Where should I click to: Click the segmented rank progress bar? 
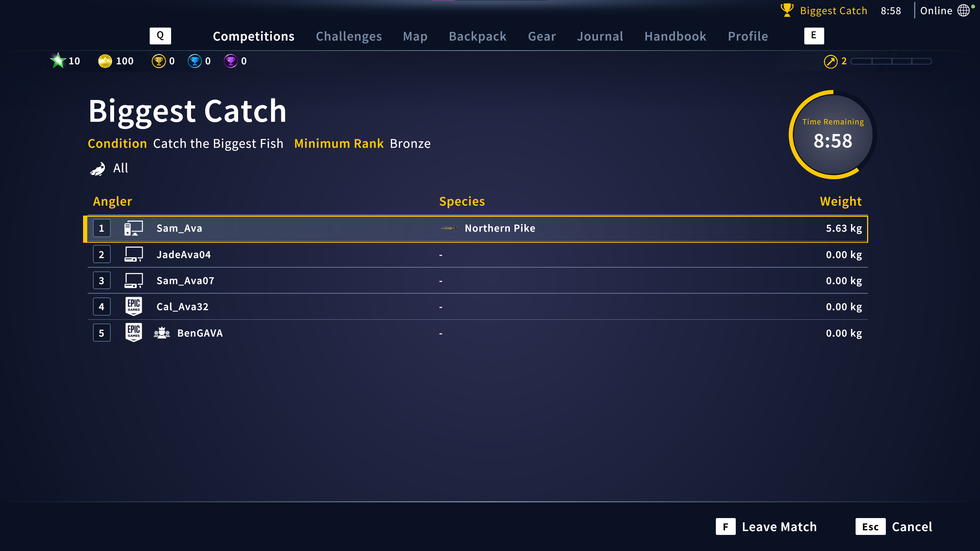point(891,61)
